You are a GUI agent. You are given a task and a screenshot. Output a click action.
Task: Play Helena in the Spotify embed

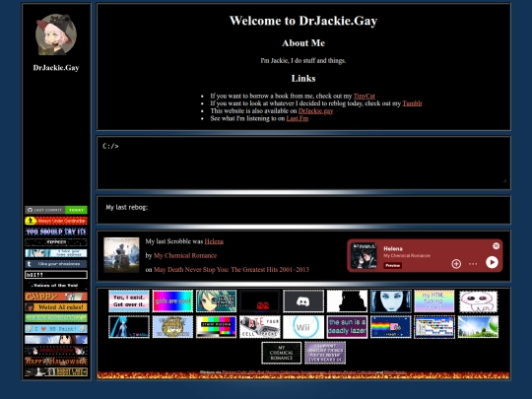pyautogui.click(x=492, y=262)
